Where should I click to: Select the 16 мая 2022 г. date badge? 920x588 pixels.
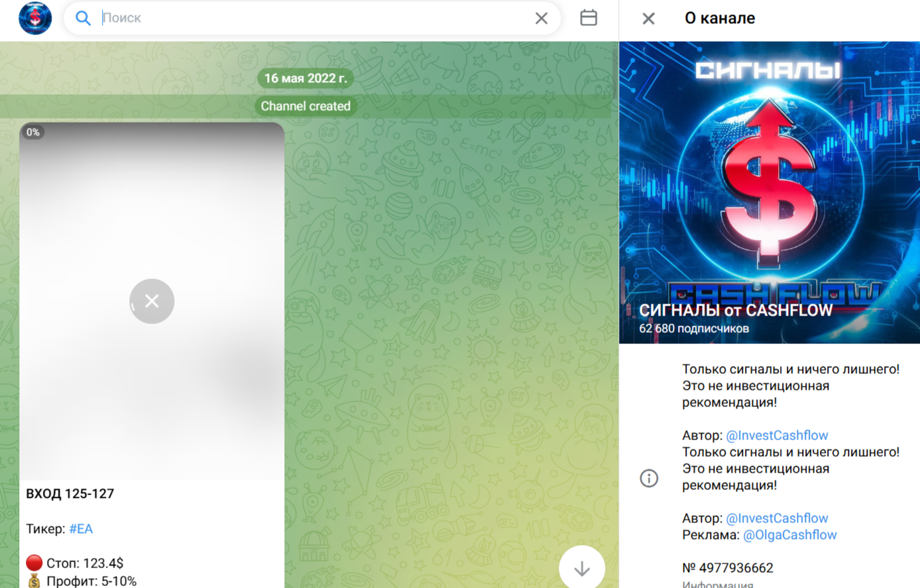point(306,78)
